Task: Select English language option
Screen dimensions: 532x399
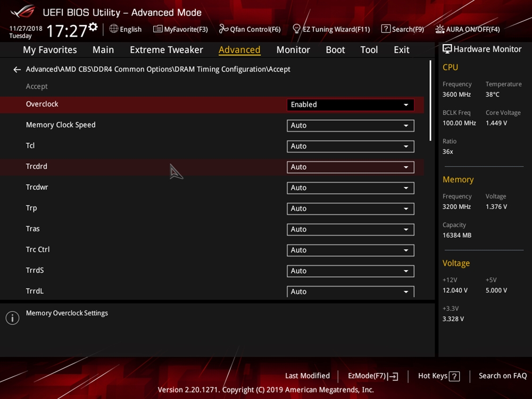Action: click(131, 29)
